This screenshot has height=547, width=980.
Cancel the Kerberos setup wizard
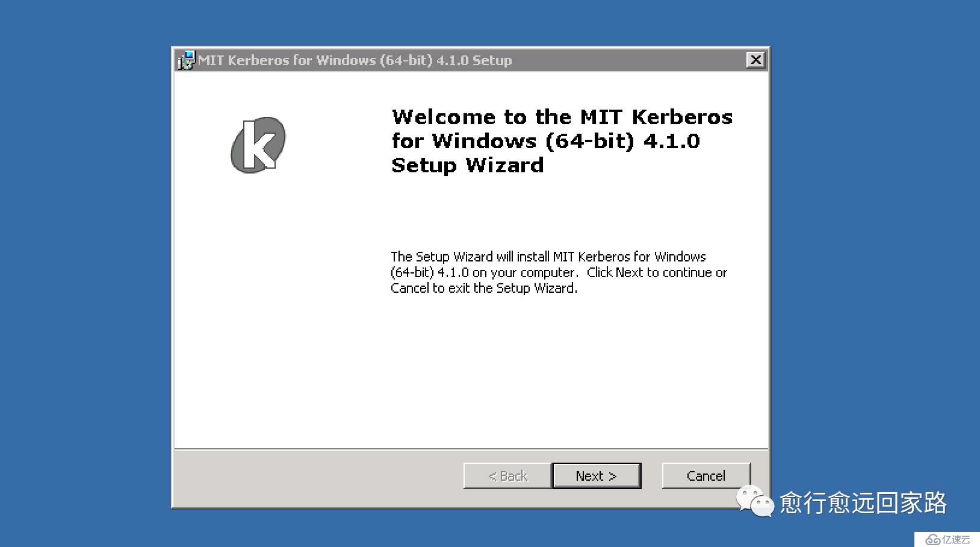pos(706,476)
